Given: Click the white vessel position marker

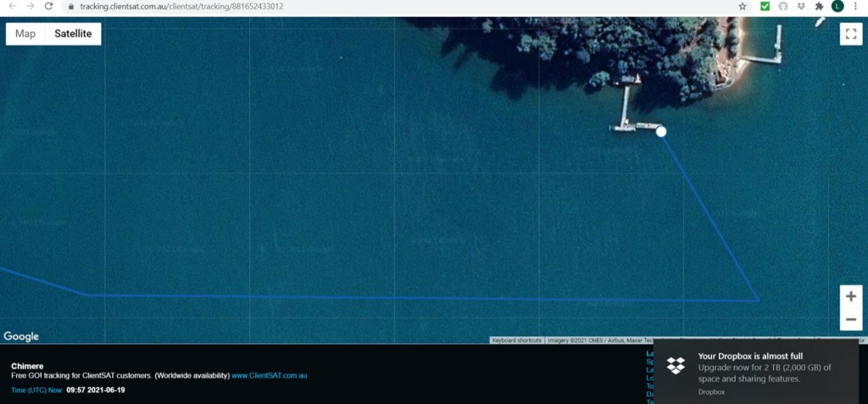Looking at the screenshot, I should tap(661, 131).
